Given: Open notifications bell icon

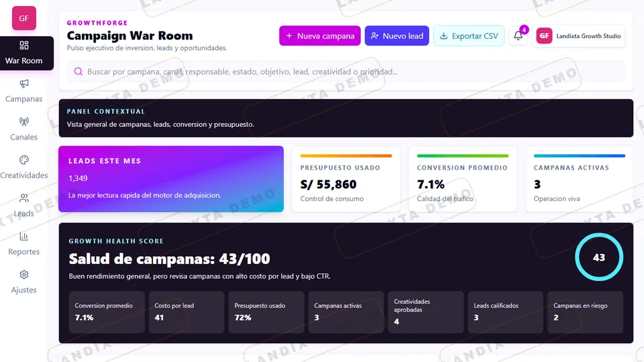Looking at the screenshot, I should tap(519, 36).
